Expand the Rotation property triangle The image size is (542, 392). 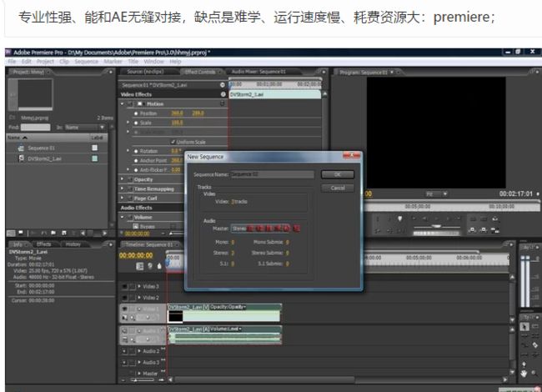(128, 151)
